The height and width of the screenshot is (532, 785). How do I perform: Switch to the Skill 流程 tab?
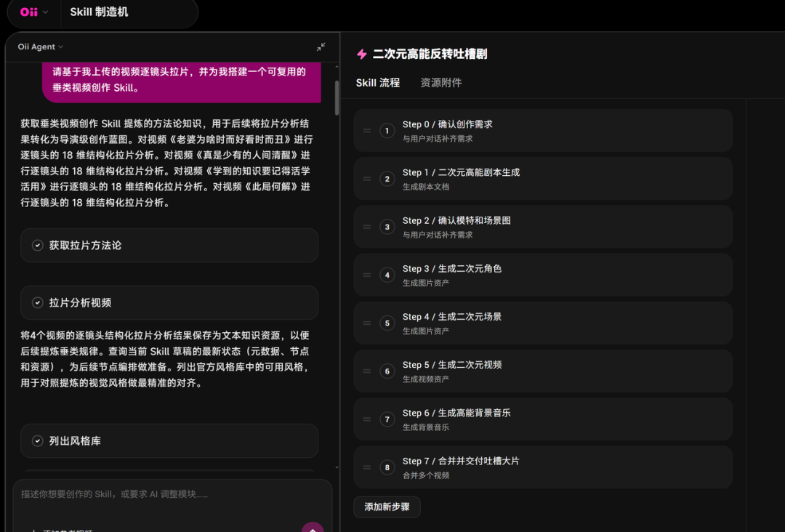[377, 83]
